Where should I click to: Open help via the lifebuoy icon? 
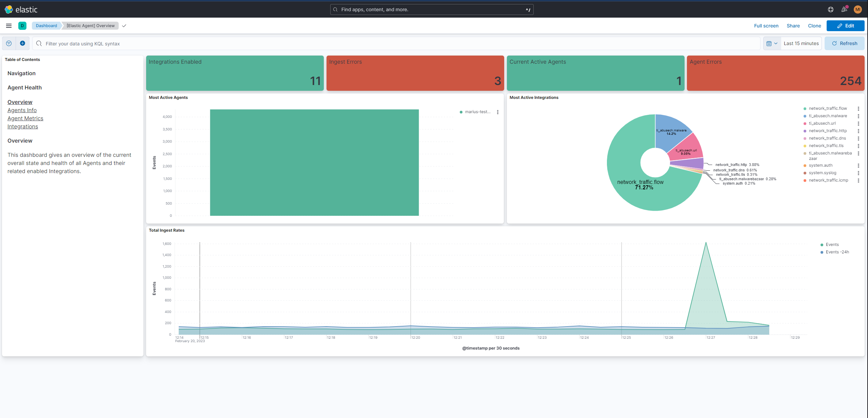coord(830,9)
